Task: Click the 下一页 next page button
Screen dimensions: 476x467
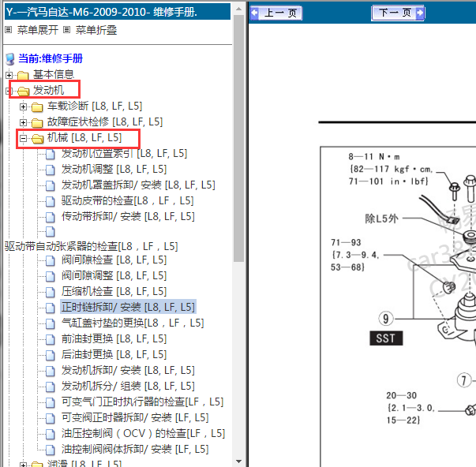Action: tap(398, 13)
